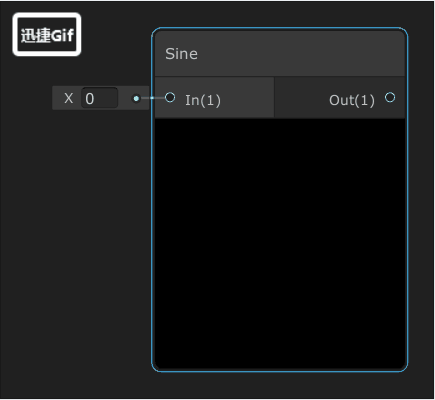Image resolution: width=435 pixels, height=400 pixels.
Task: Select the small dot connector beside X field
Action: (136, 98)
